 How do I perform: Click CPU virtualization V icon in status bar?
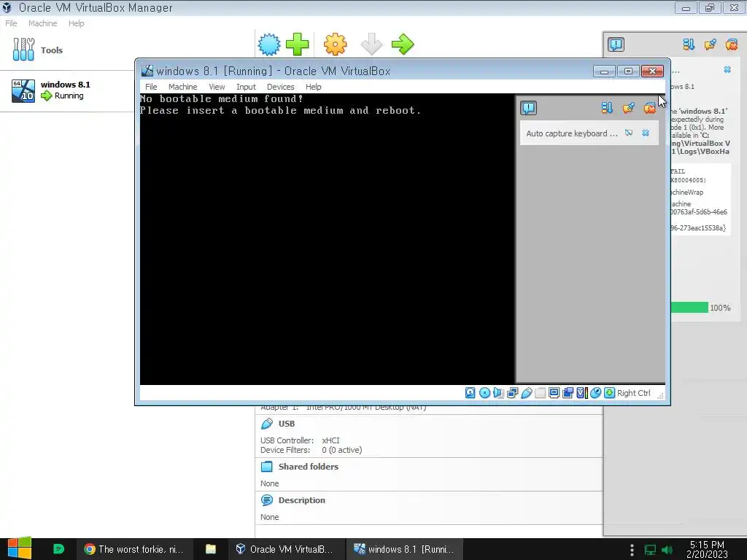(581, 393)
